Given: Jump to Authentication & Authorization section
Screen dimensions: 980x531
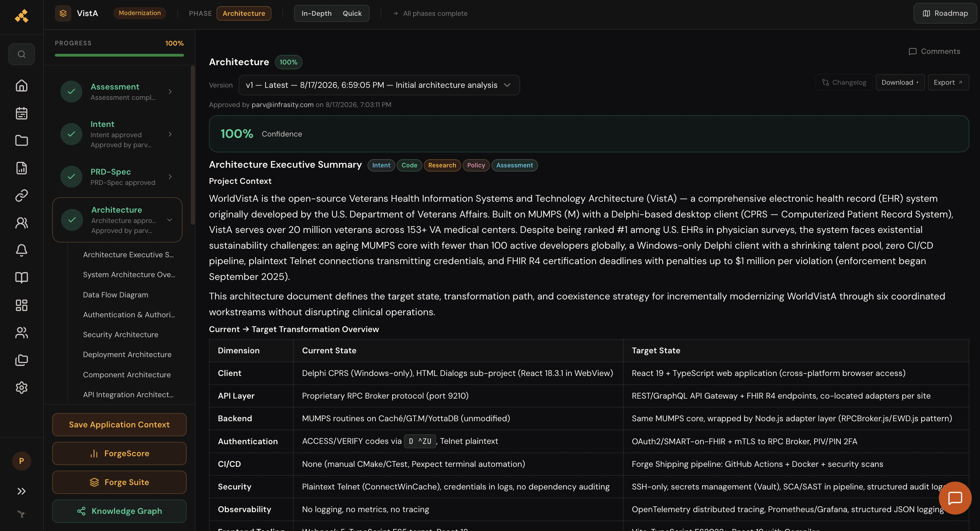Looking at the screenshot, I should click(x=129, y=315).
